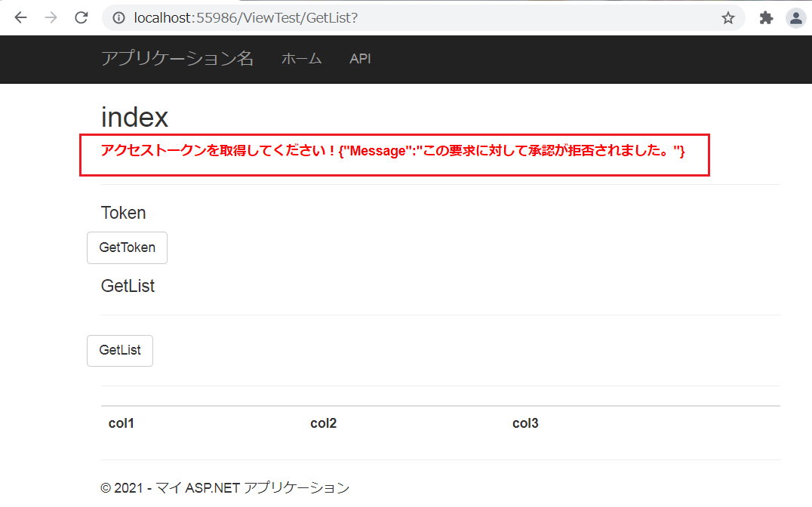Click the back navigation arrow
Image resolution: width=812 pixels, height=507 pixels.
tap(20, 17)
